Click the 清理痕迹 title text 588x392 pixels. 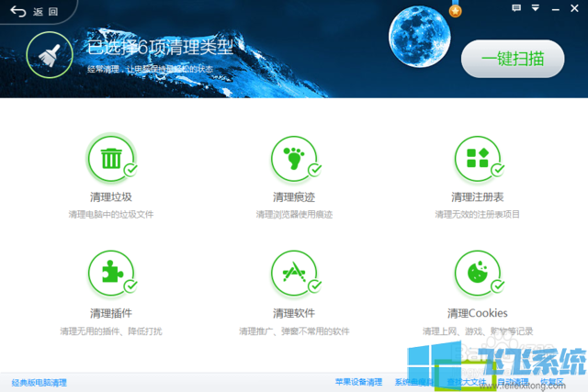pos(294,197)
